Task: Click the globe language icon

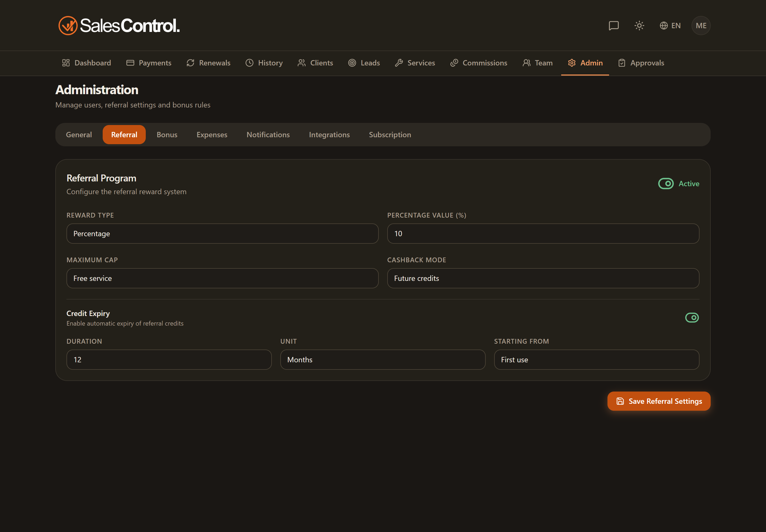Action: tap(664, 26)
